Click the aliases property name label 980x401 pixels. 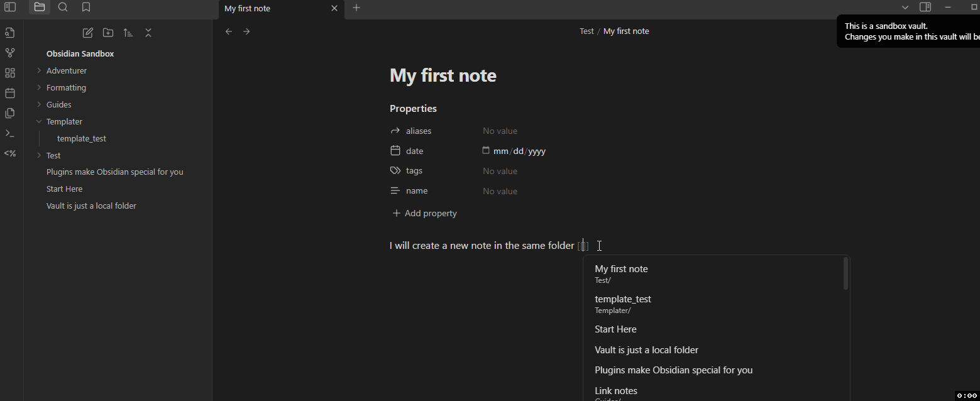419,131
